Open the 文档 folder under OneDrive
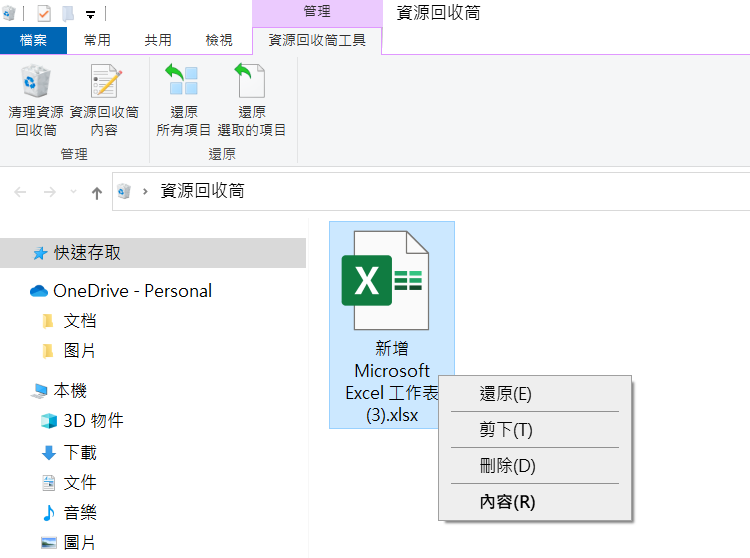Screen dimensions: 750x558 (80, 321)
